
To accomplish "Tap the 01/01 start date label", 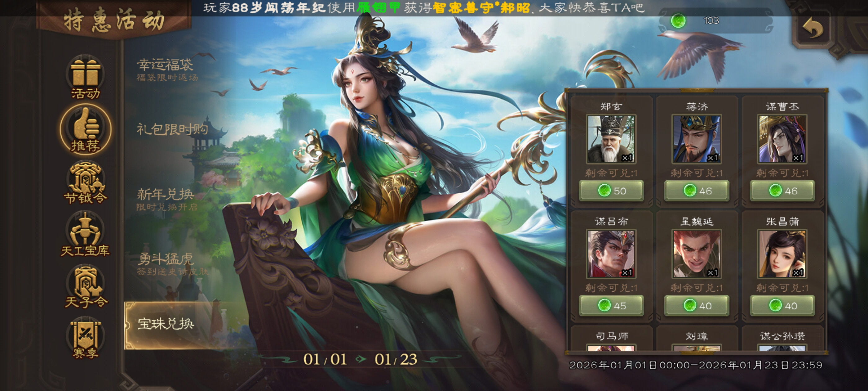I will tap(325, 360).
